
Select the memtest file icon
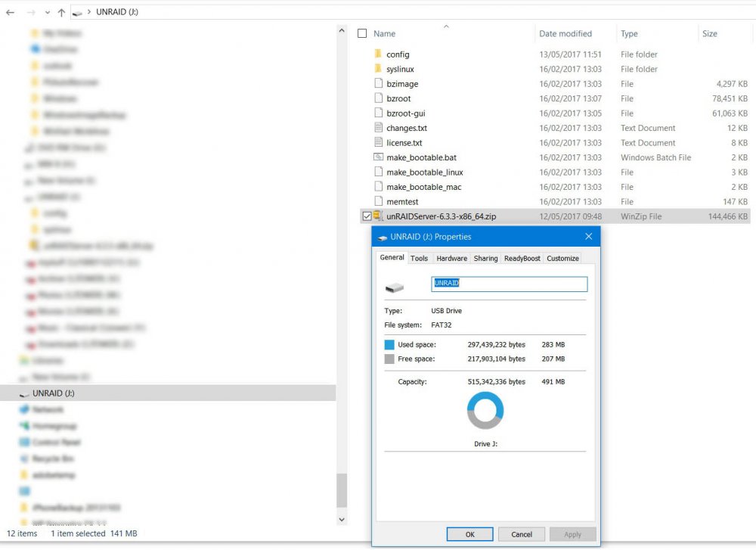coord(379,201)
